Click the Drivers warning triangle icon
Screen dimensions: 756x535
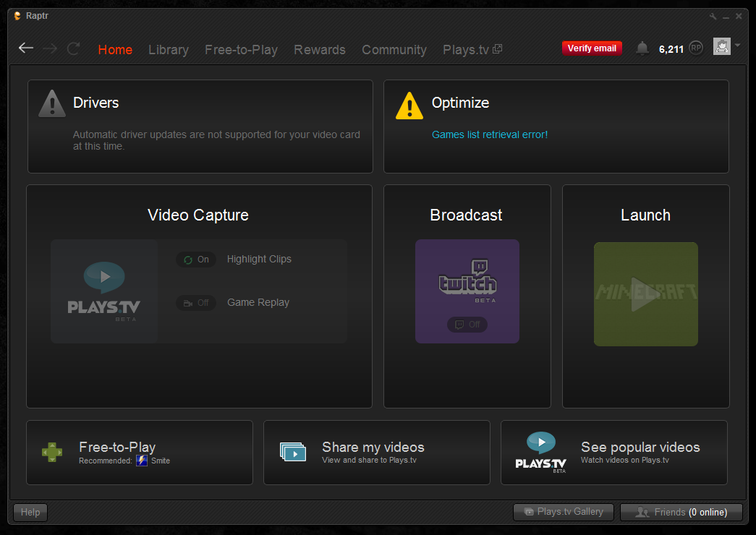click(52, 103)
